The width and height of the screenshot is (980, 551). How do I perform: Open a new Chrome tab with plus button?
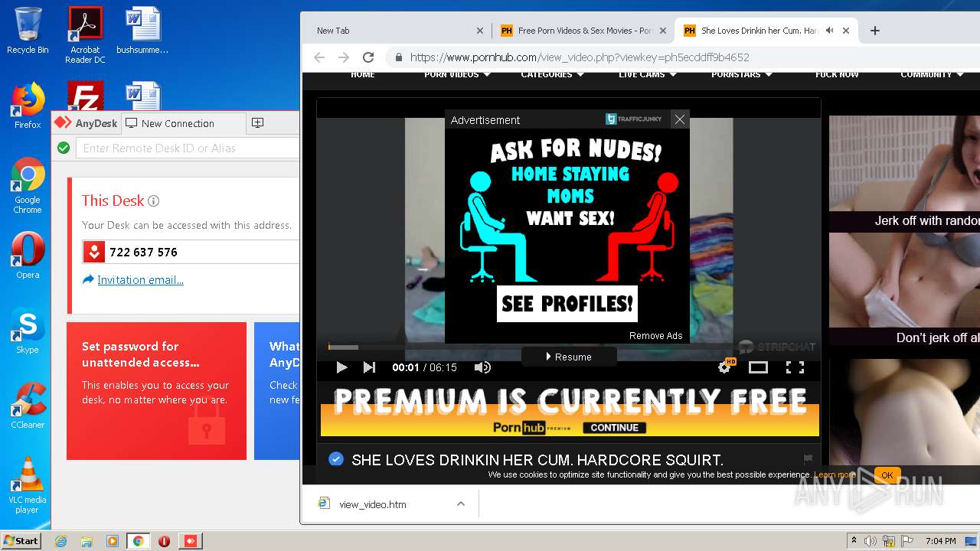click(x=875, y=31)
